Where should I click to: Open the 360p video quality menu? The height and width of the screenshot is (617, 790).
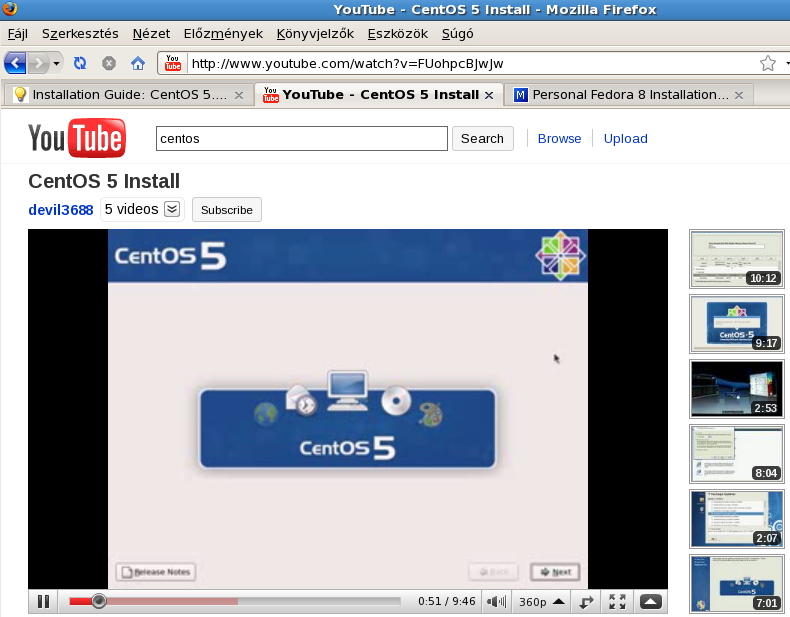541,601
